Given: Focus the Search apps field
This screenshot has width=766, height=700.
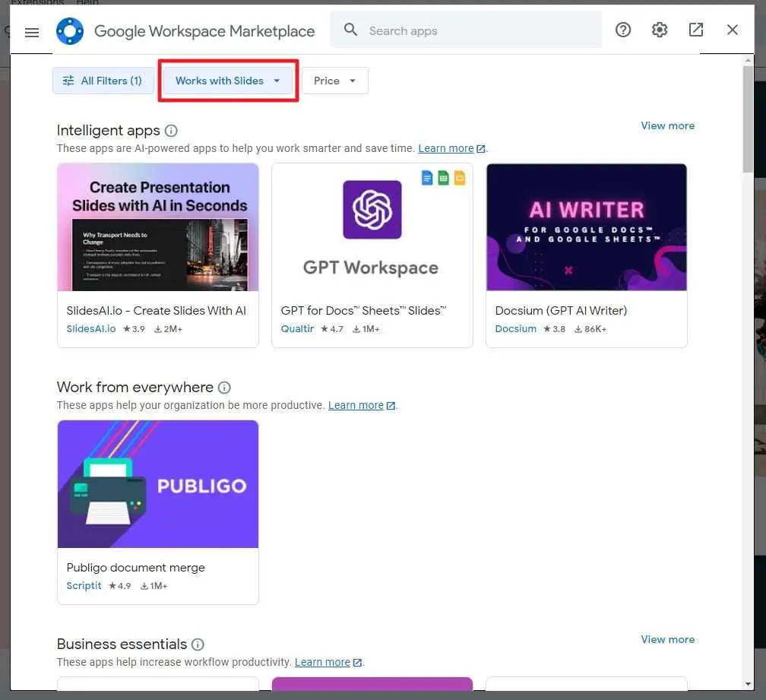Looking at the screenshot, I should [466, 30].
